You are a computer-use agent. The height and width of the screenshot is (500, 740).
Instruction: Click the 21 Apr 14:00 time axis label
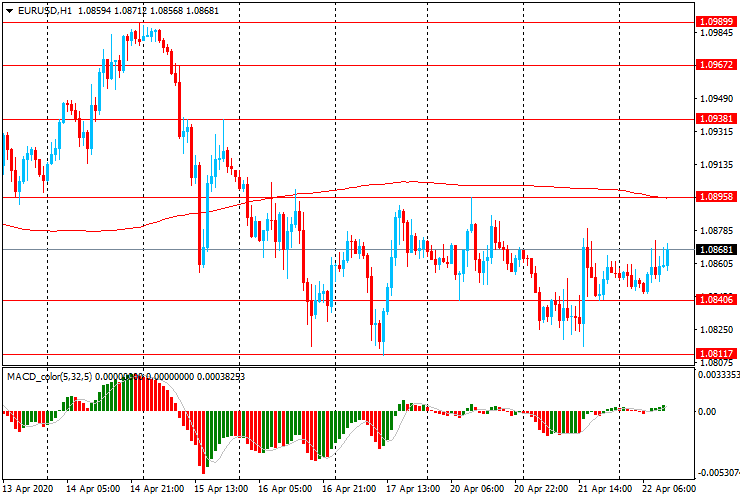click(x=605, y=489)
